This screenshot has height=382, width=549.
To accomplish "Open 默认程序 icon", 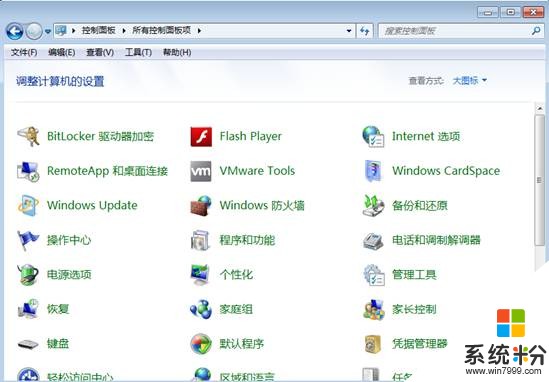I will pos(201,344).
